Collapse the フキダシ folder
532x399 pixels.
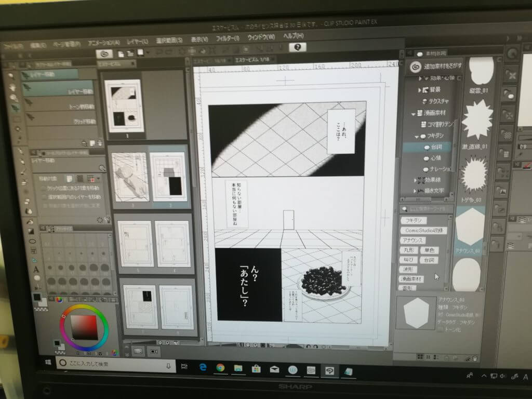[417, 137]
